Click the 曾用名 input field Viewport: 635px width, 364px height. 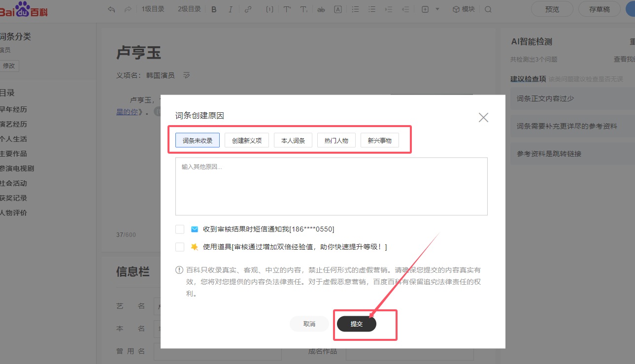click(218, 351)
